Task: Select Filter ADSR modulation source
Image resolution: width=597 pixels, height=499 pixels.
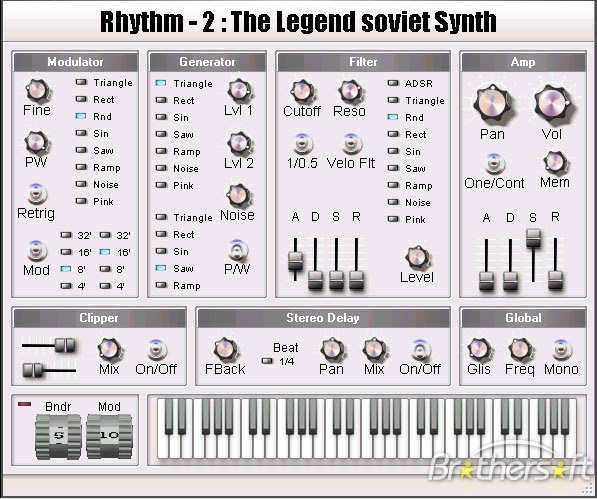Action: click(x=393, y=83)
